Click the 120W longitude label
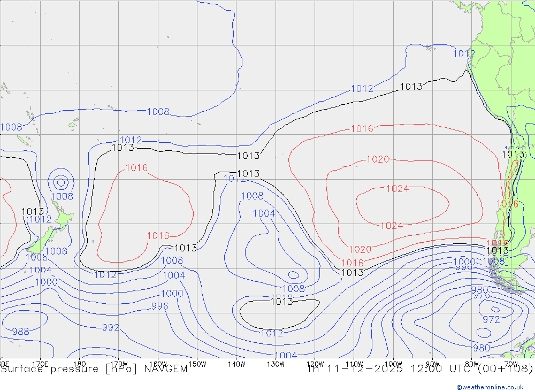 coord(315,364)
